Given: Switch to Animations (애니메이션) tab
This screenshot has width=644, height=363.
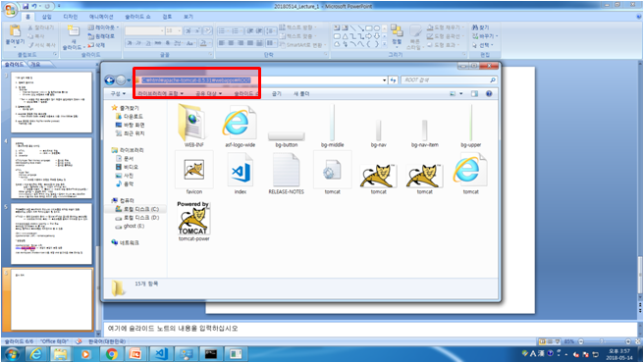Looking at the screenshot, I should point(101,17).
